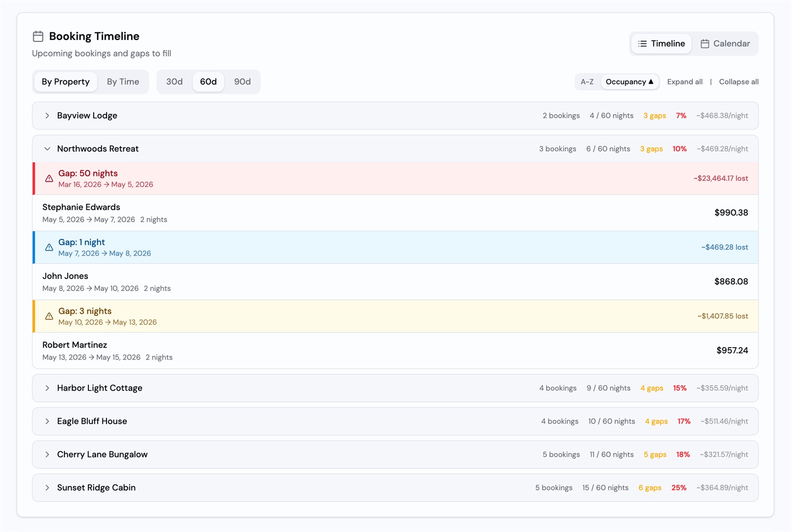The image size is (792, 532).
Task: Click the yellow warning icon on 3-night gap
Action: 49,316
